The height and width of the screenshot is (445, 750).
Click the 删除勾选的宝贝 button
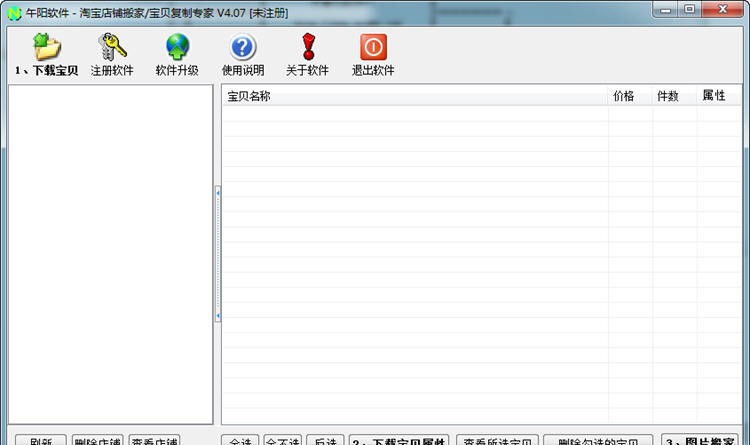598,440
